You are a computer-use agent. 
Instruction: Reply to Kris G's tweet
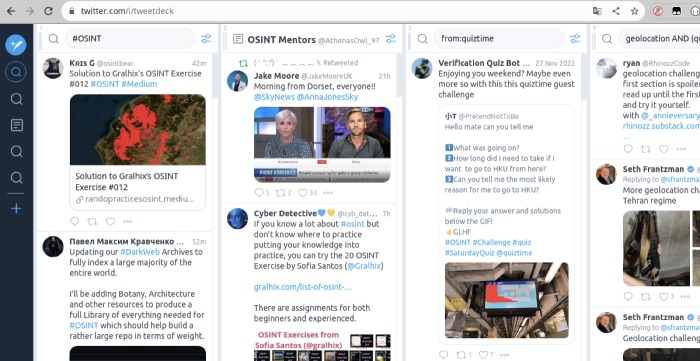(x=75, y=221)
